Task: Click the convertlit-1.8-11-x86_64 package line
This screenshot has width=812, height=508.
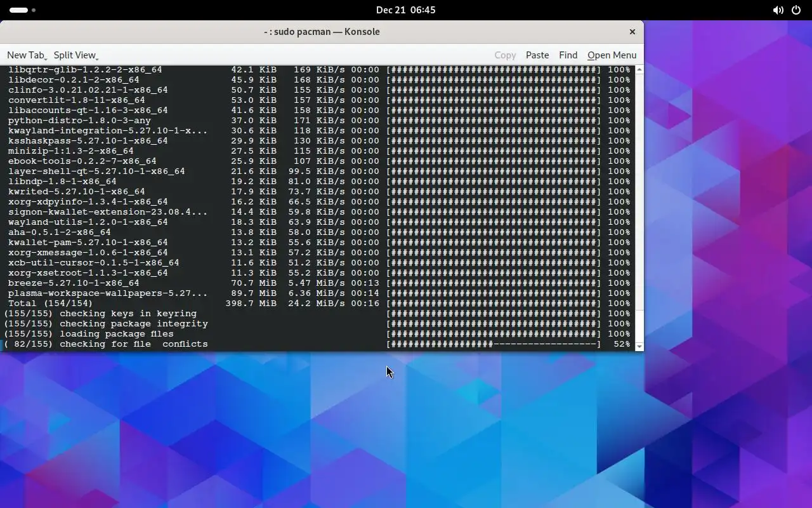Action: tap(319, 100)
